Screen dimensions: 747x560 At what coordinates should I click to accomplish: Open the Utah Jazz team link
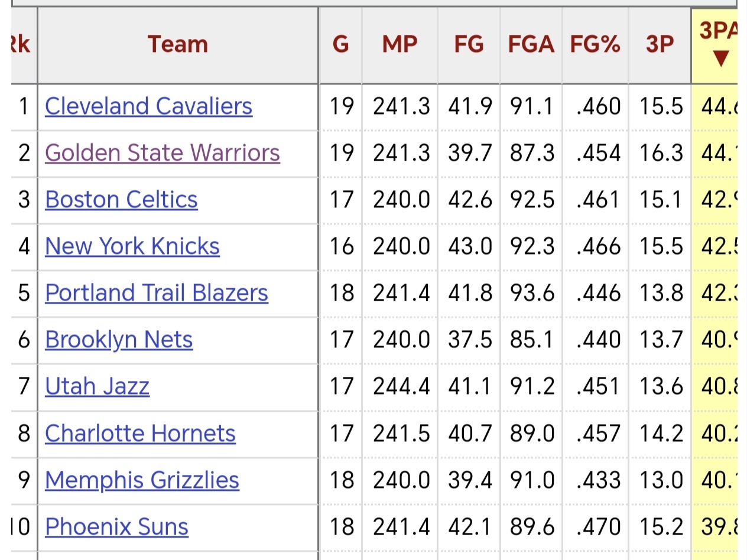[x=97, y=386]
